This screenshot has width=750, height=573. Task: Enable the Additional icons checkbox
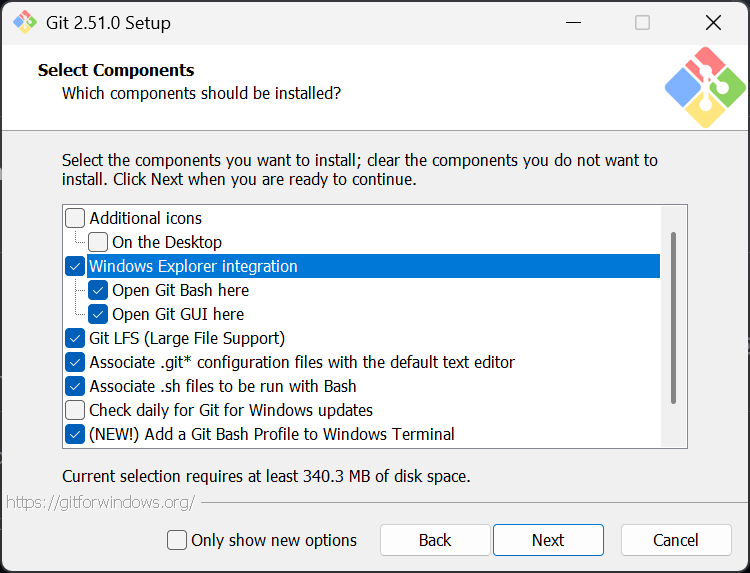coord(75,218)
